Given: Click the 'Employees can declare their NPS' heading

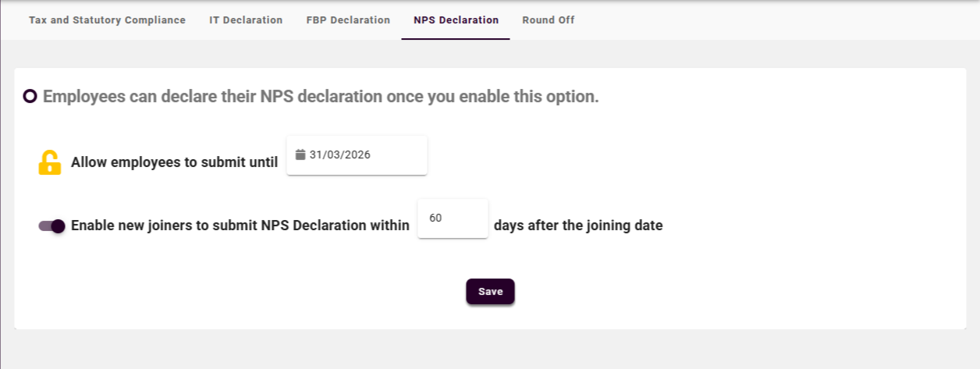Looking at the screenshot, I should tap(321, 98).
